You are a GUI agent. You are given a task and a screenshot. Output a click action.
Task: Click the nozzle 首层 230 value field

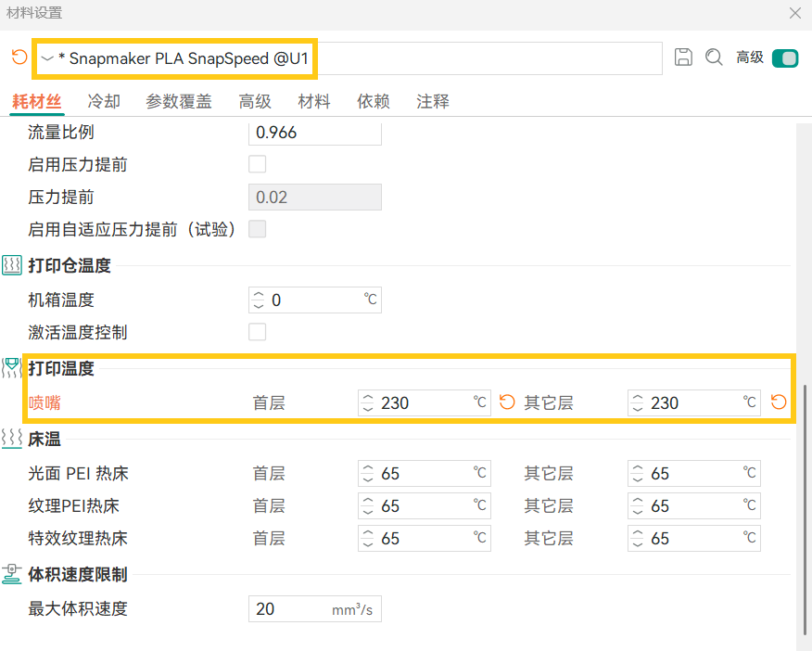click(425, 402)
